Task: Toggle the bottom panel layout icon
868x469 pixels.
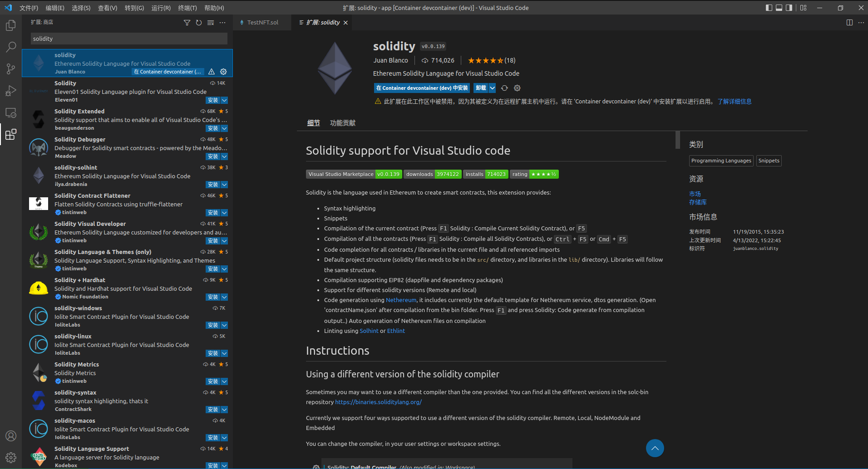Action: [x=779, y=8]
